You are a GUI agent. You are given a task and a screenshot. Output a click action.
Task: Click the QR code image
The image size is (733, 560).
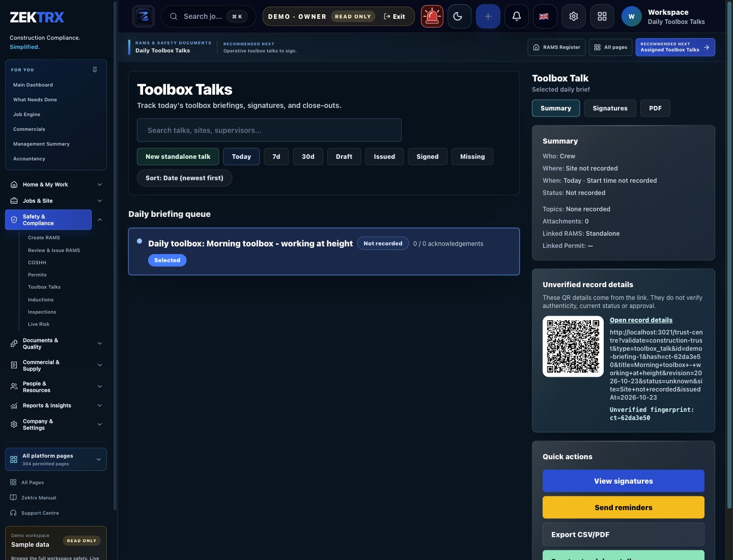tap(573, 346)
